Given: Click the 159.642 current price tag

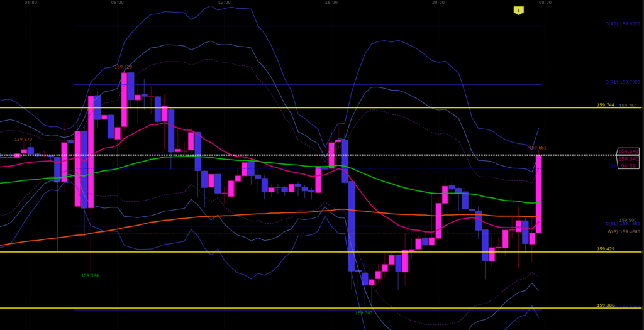Looking at the screenshot, I should 628,151.
